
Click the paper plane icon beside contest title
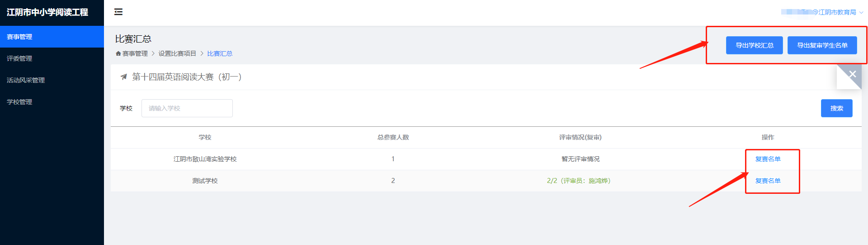(x=123, y=77)
